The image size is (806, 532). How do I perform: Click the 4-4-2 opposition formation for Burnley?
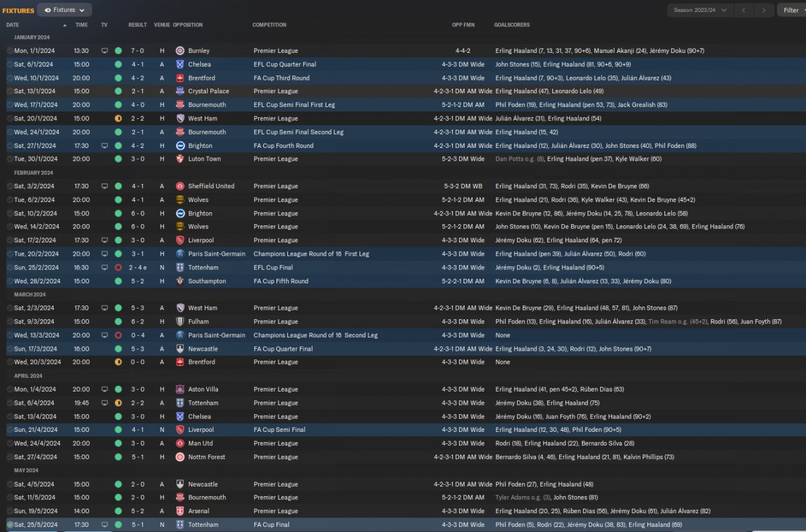point(464,50)
